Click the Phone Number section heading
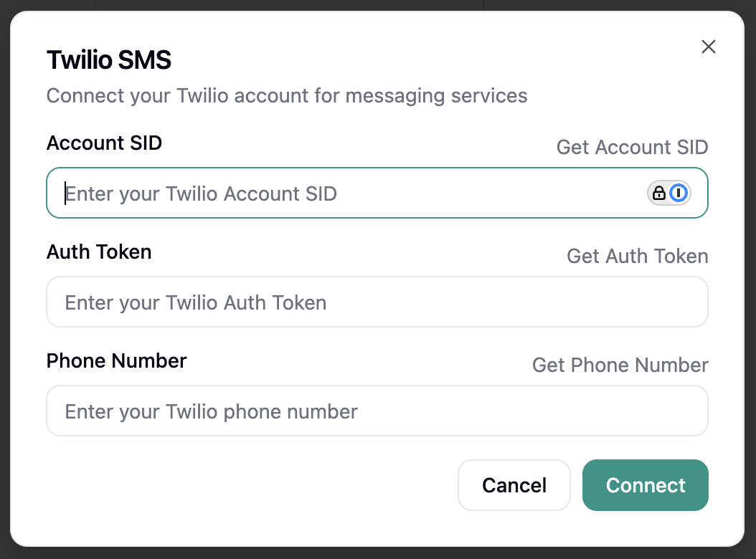The image size is (756, 559). pos(116,361)
